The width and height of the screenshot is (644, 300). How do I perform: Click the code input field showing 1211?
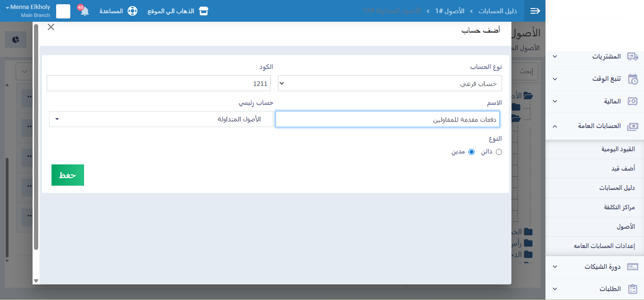[x=159, y=83]
